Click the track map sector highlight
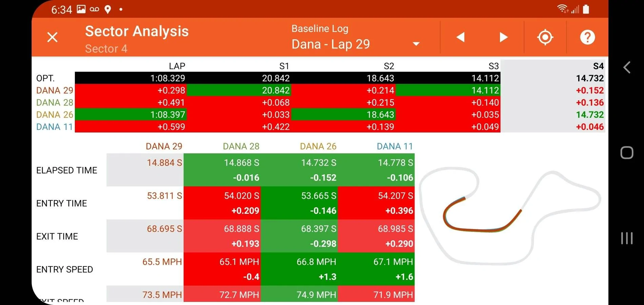 (482, 216)
